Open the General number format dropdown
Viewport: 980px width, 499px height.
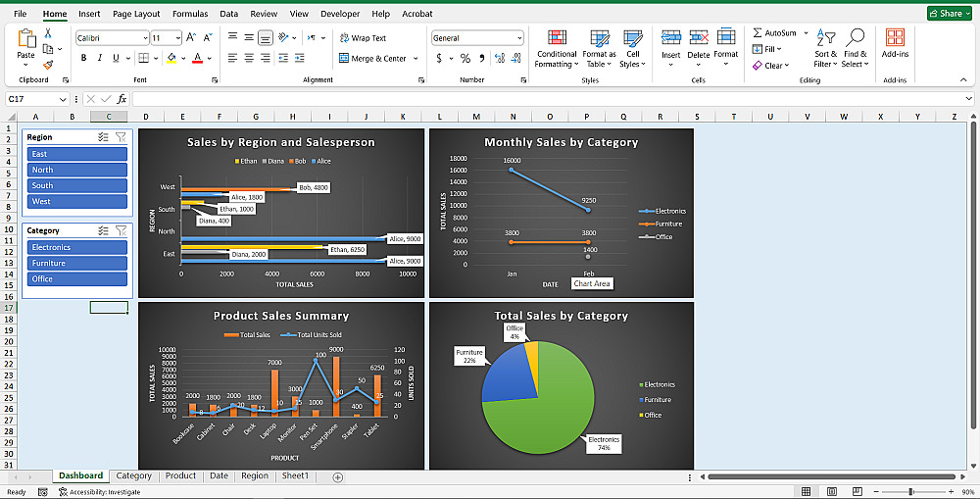[519, 38]
